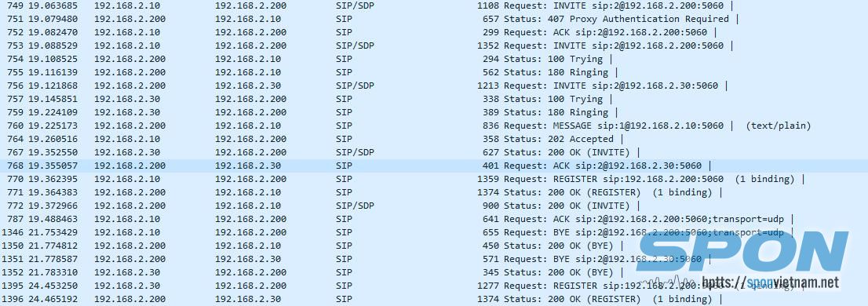This screenshot has width=868, height=306.
Task: Select packet 1350 200 OK (BYE)
Action: click(x=434, y=245)
